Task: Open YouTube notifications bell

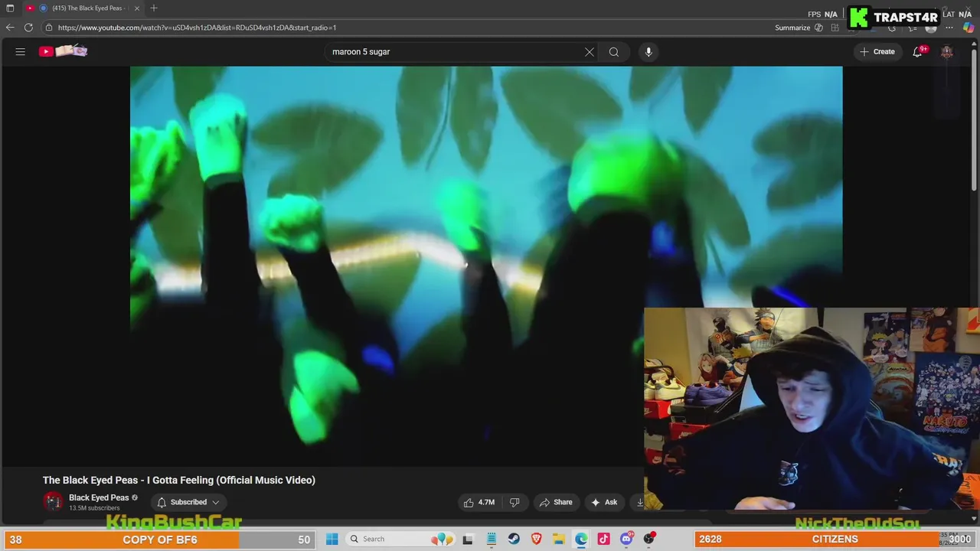Action: (x=917, y=51)
